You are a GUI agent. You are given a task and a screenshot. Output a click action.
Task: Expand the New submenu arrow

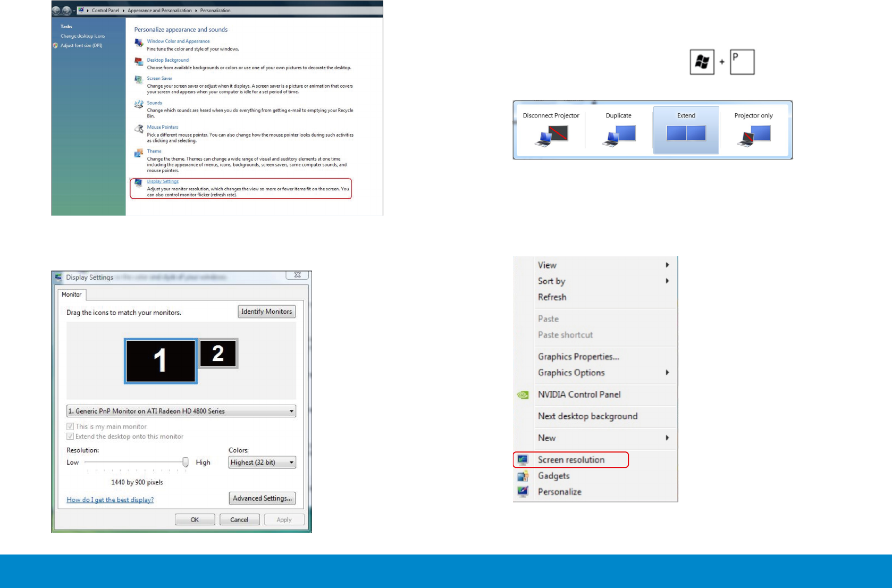click(x=668, y=438)
